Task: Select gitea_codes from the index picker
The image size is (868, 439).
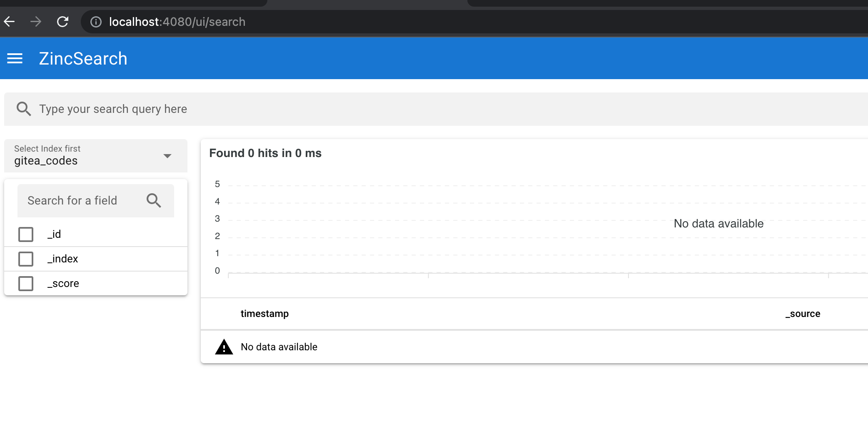Action: (x=46, y=161)
